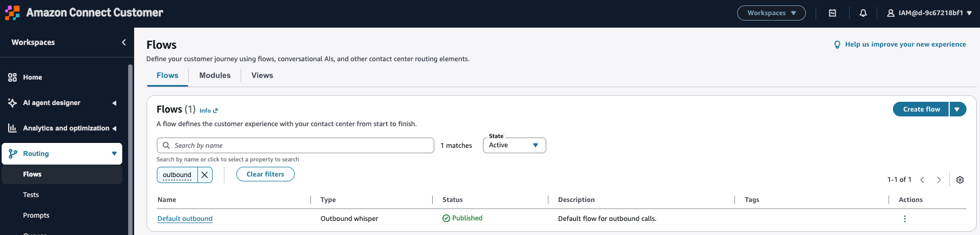Image resolution: width=980 pixels, height=235 pixels.
Task: Click the Amazon Connect logo icon
Action: 12,12
